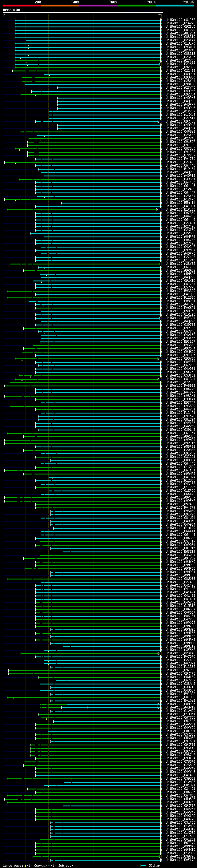Click the Large gaps legend text
Image resolution: width=197 pixels, height=868 pixels.
tap(38, 866)
